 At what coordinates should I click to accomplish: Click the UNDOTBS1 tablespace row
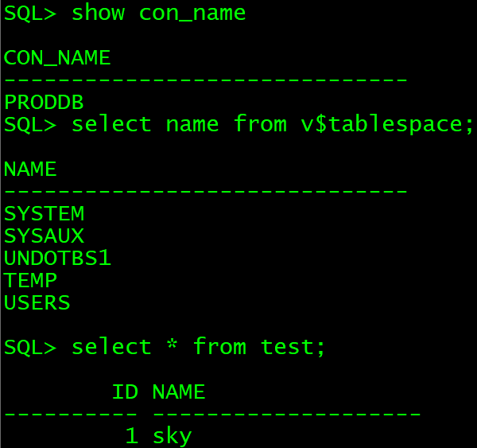[x=57, y=259]
